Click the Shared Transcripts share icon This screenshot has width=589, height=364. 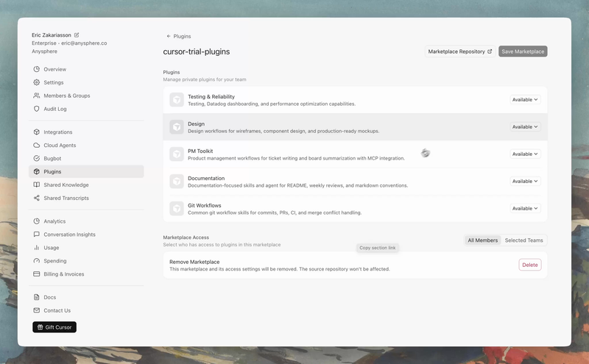coord(36,198)
